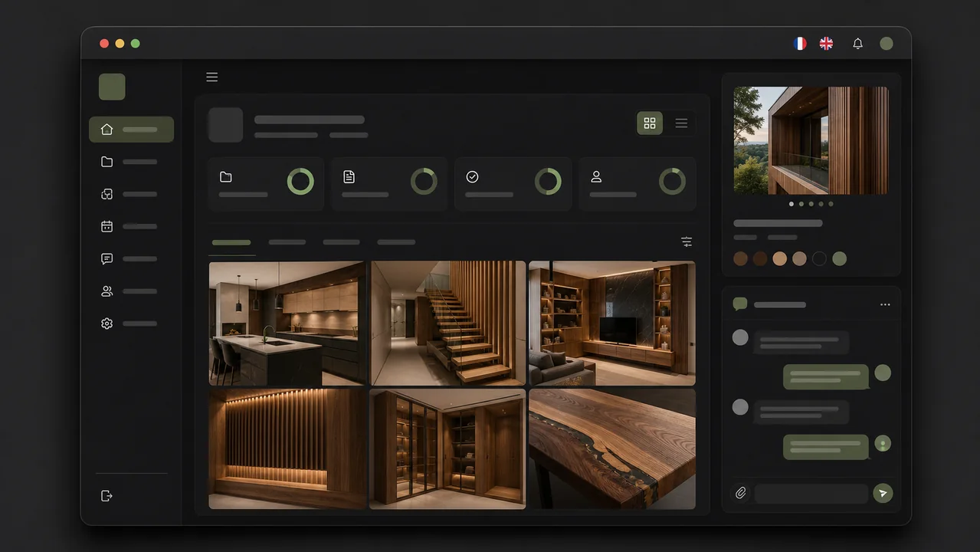The height and width of the screenshot is (552, 980).
Task: Switch language to UK flag
Action: click(x=826, y=44)
